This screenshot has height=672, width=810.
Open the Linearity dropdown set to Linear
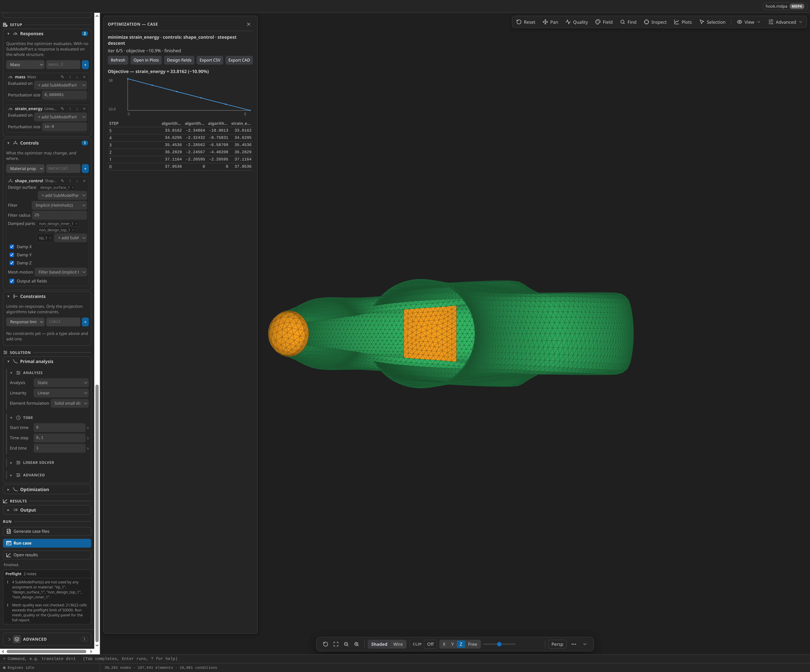click(x=61, y=393)
